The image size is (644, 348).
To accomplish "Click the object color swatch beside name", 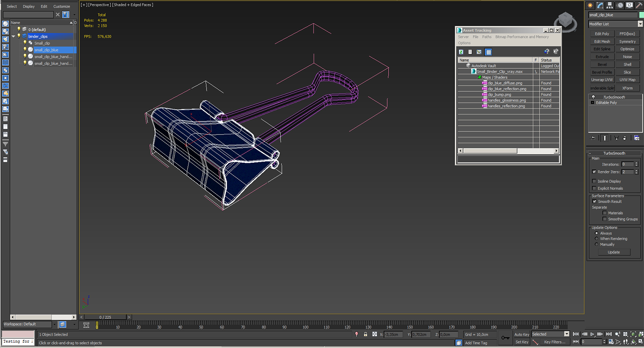I will pyautogui.click(x=641, y=15).
